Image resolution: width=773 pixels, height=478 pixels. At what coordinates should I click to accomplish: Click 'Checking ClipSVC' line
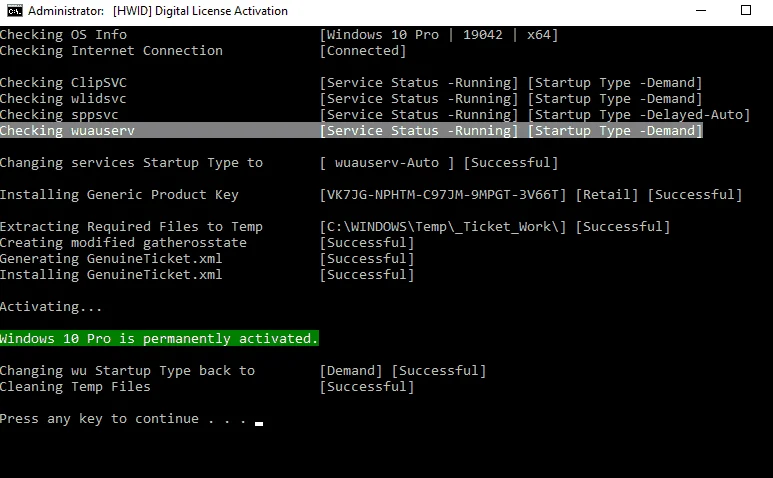64,83
